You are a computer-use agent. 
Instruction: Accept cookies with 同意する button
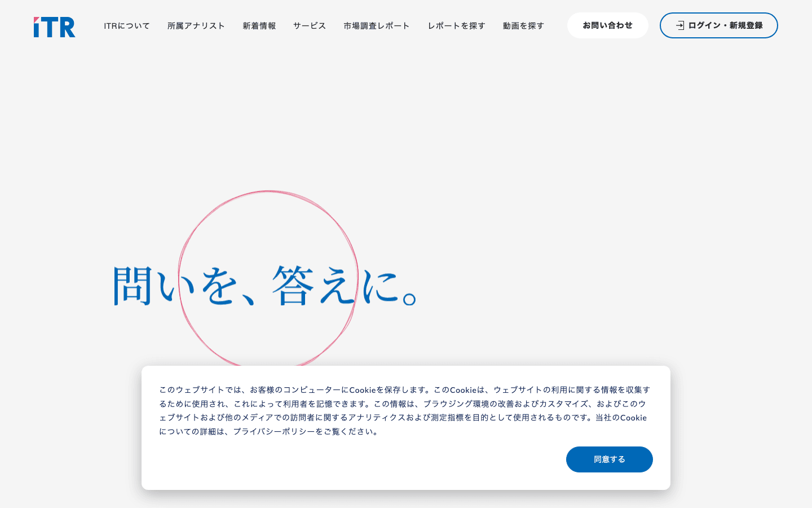610,459
